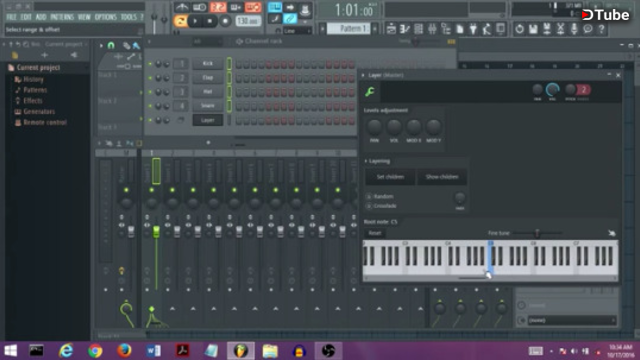
Task: Click the undo history toolbar icon
Action: click(x=519, y=29)
